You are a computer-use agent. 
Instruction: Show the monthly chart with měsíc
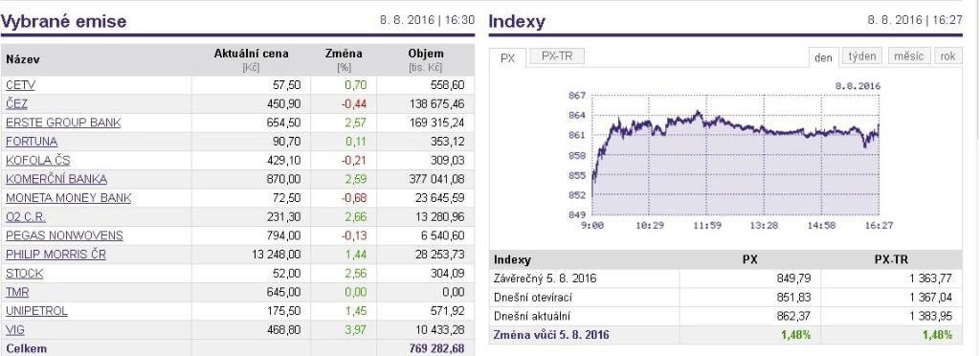point(909,56)
